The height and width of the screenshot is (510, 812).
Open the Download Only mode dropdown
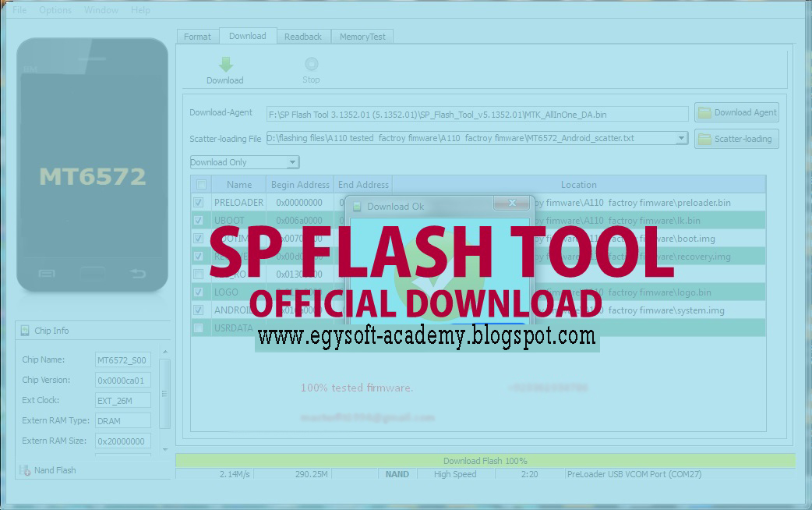tap(245, 162)
